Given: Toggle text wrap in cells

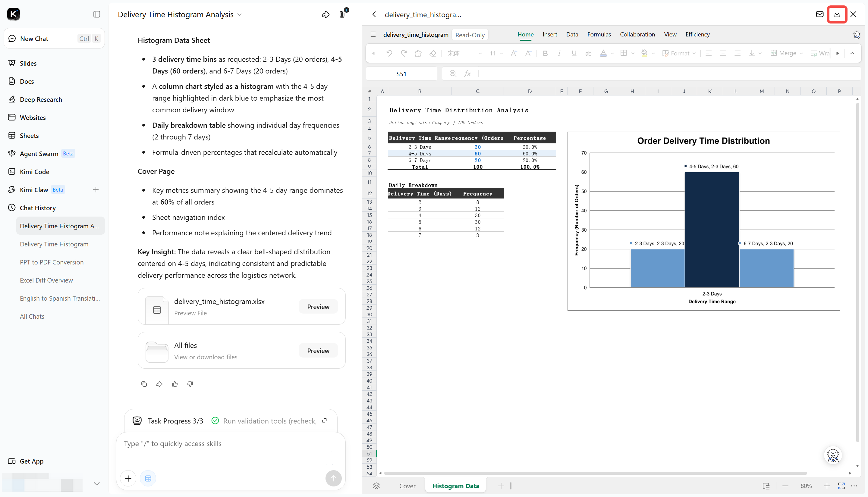Looking at the screenshot, I should 820,53.
